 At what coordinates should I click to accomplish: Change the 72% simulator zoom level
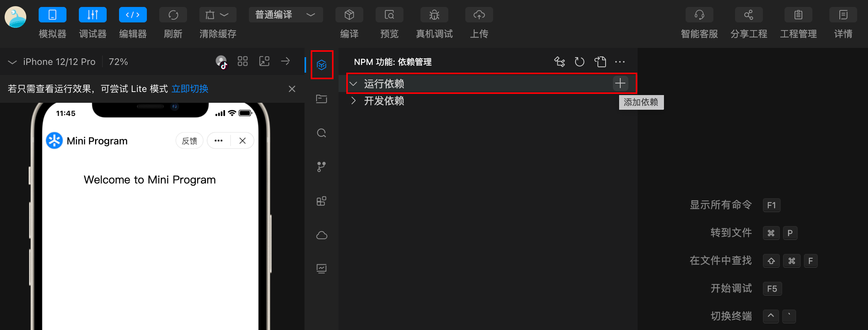tap(118, 62)
